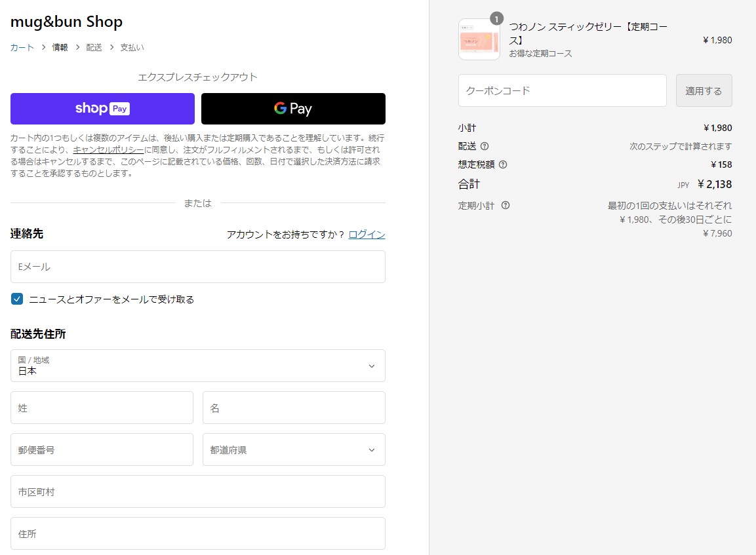Click the Eメール input field
The width and height of the screenshot is (756, 555).
197,267
